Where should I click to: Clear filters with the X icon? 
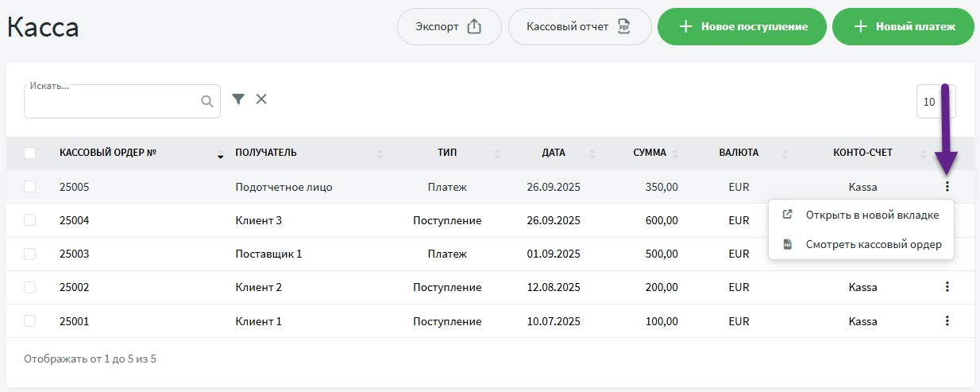point(261,99)
